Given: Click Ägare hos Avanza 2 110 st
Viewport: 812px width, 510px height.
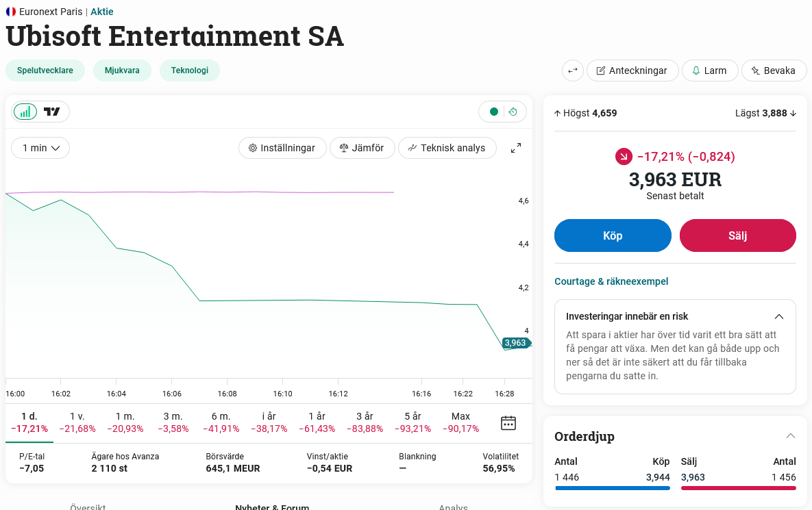Looking at the screenshot, I should [x=125, y=462].
